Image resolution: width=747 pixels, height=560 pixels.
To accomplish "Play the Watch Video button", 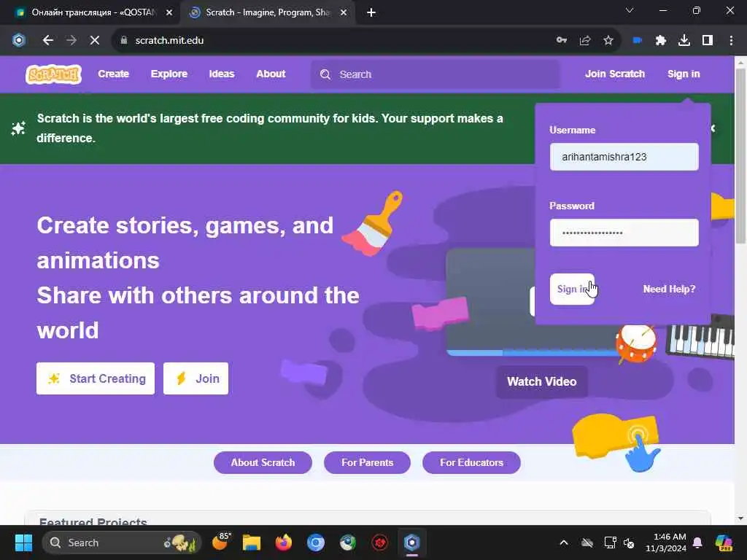I will click(x=542, y=381).
